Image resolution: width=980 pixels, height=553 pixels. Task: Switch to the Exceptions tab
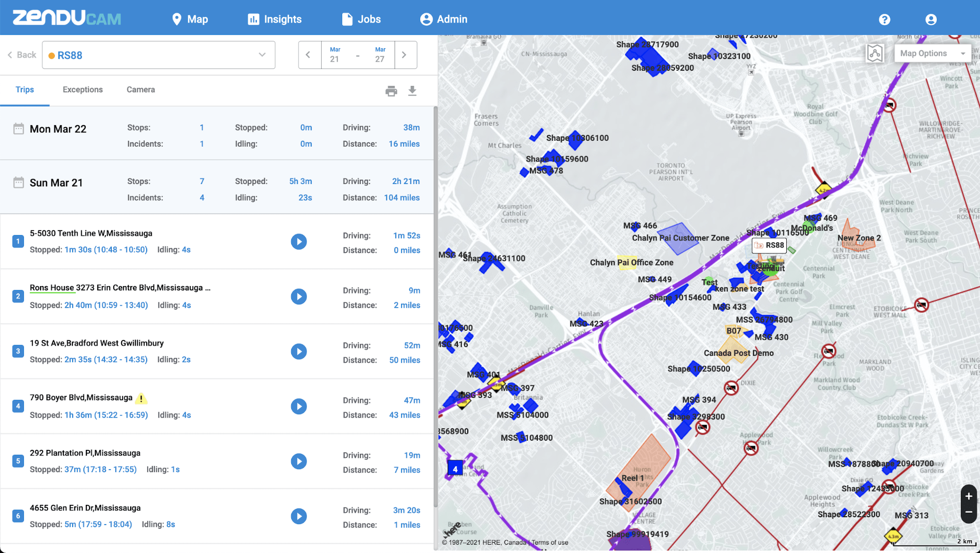(x=83, y=90)
